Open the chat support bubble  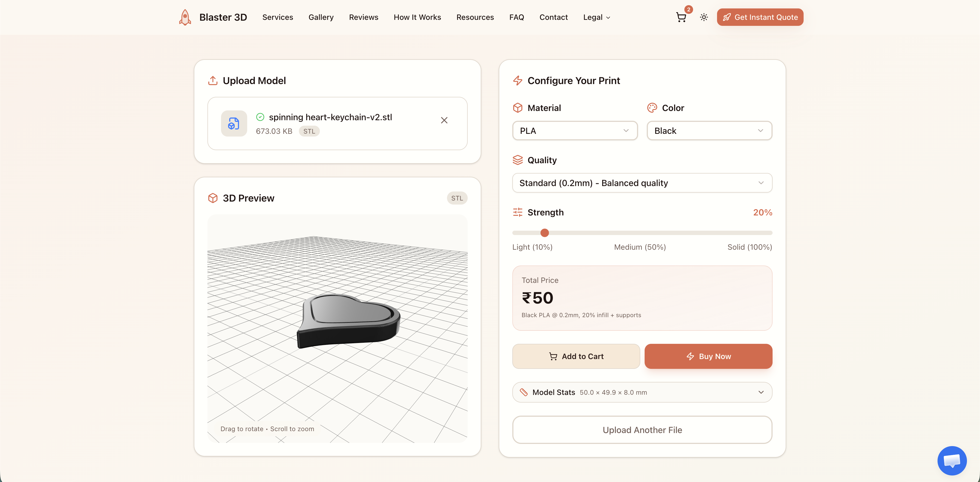(x=952, y=460)
